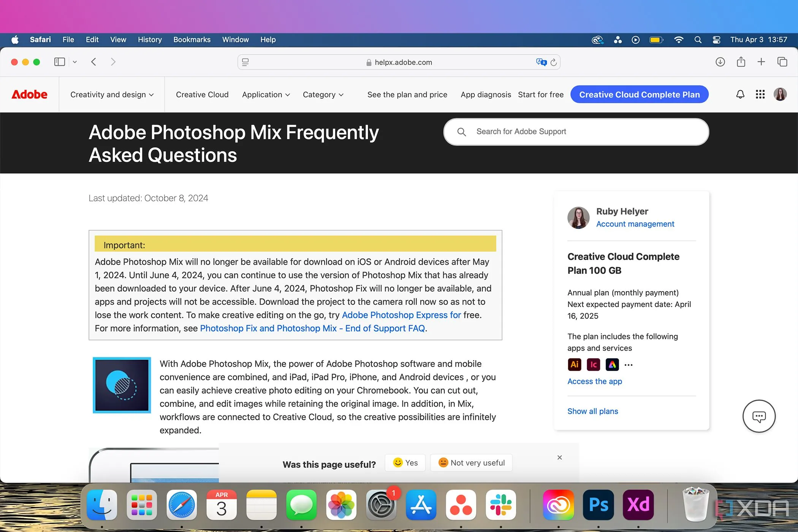Click Ruby Helyer profile photo in sidebar card
The height and width of the screenshot is (532, 798).
578,217
